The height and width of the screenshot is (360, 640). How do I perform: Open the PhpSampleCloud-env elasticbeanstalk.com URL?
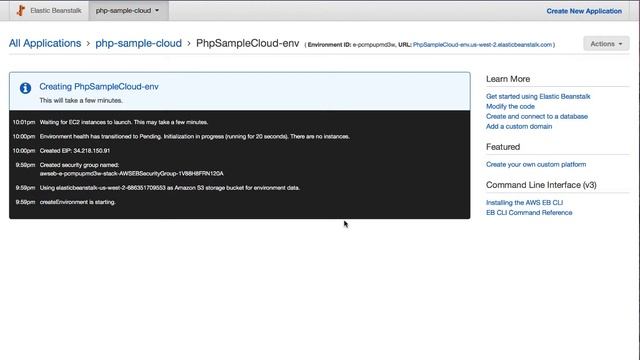pos(482,44)
